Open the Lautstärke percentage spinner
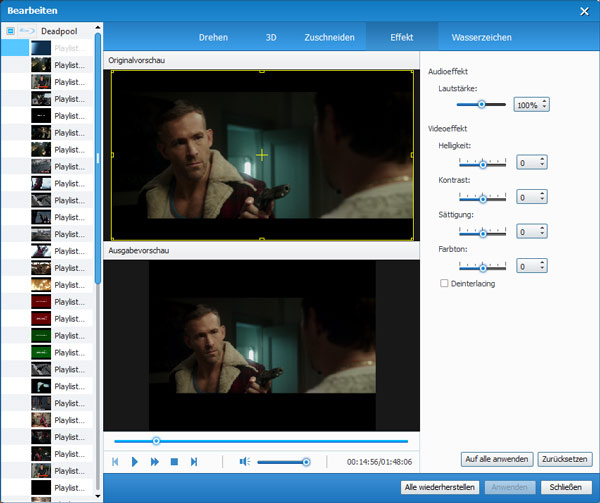The width and height of the screenshot is (600, 503). pyautogui.click(x=532, y=104)
